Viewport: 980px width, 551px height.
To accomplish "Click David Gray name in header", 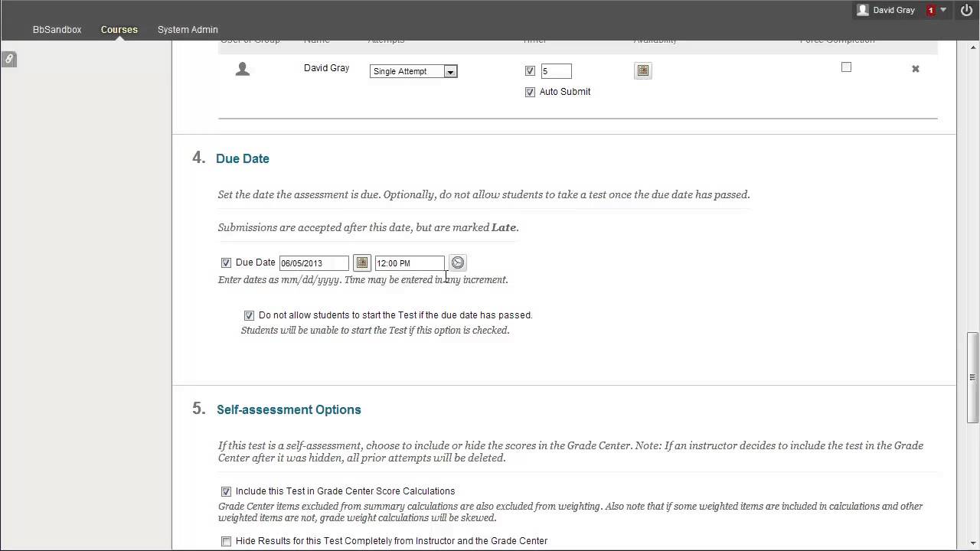I will point(893,10).
